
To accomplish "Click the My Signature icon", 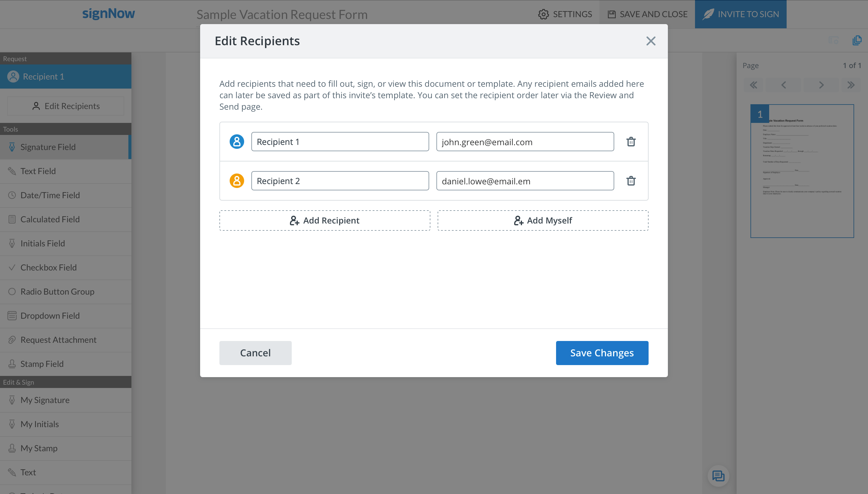I will (12, 400).
